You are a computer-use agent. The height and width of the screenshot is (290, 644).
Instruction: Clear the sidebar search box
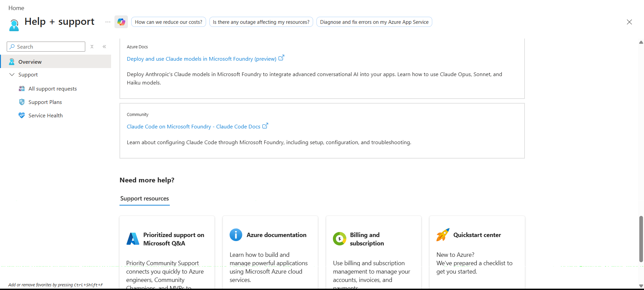pyautogui.click(x=92, y=47)
